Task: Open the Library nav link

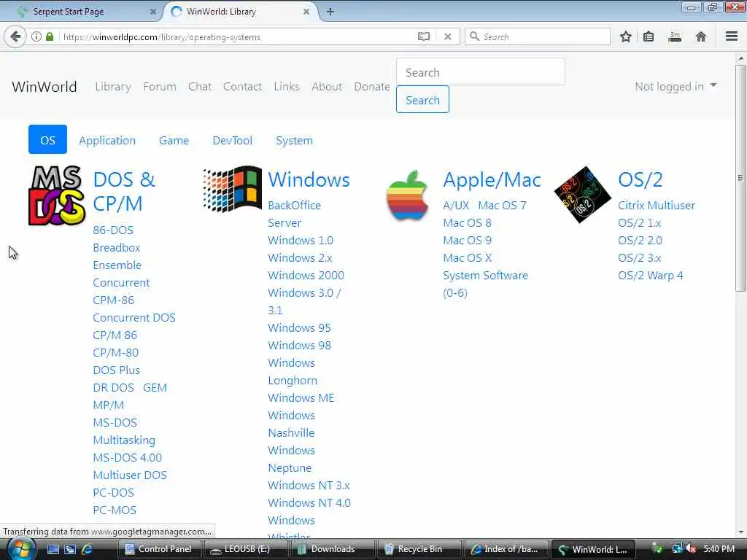Action: pos(113,86)
